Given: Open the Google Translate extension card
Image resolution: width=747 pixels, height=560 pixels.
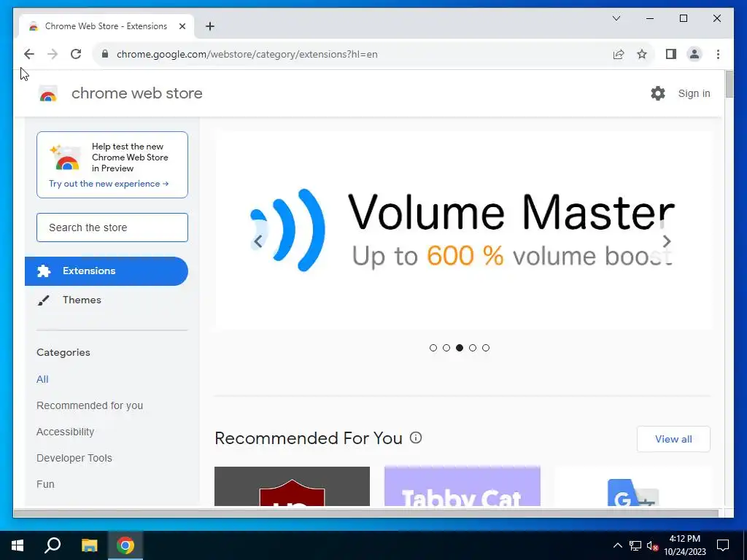Looking at the screenshot, I should (632, 486).
